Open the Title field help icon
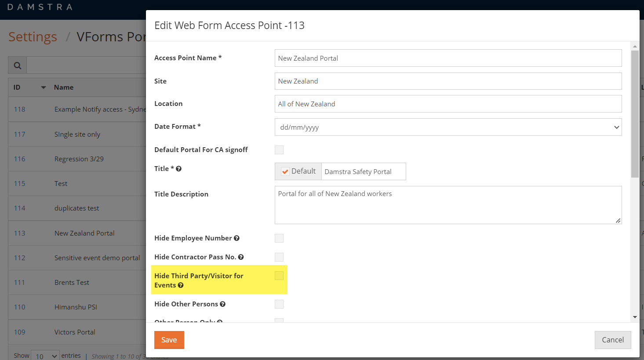This screenshot has height=360, width=644. (x=179, y=169)
